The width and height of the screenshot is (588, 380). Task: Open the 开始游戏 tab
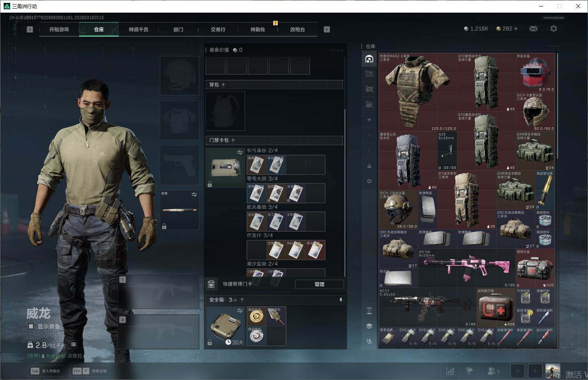coord(59,29)
